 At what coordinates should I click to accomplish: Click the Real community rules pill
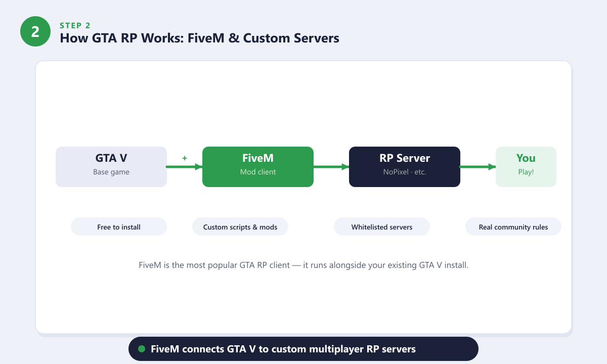click(x=513, y=226)
